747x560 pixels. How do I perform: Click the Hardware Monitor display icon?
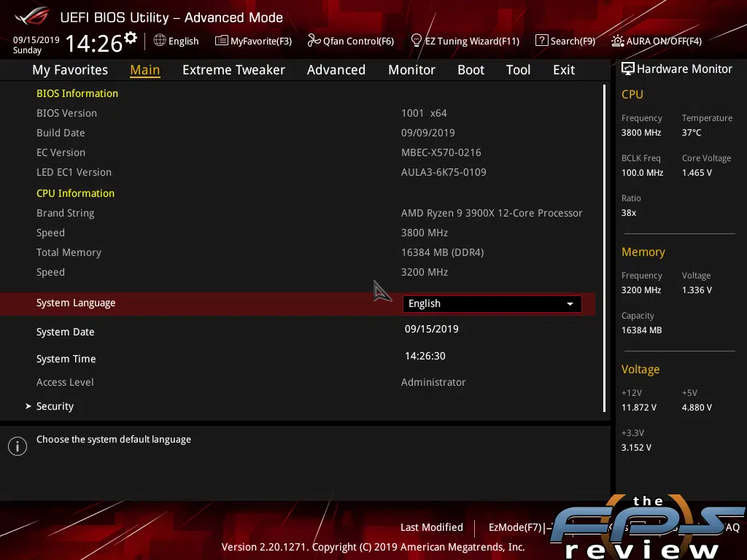(x=628, y=69)
